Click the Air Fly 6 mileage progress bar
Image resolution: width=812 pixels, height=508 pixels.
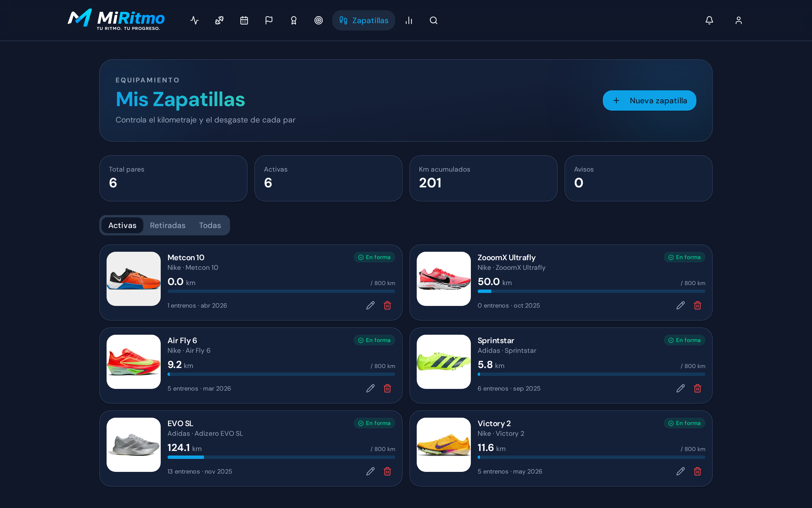coord(281,374)
